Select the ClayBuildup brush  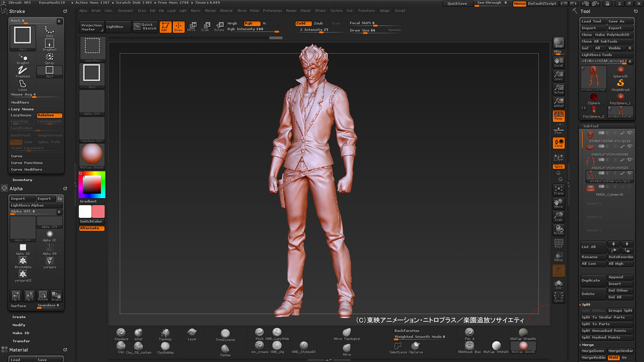165,348
